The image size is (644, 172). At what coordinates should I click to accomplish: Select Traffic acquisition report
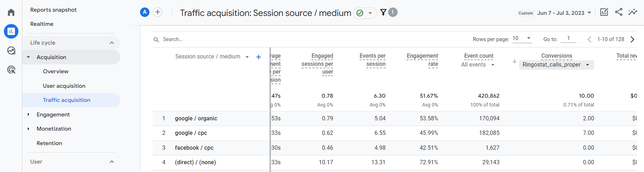tap(71, 100)
